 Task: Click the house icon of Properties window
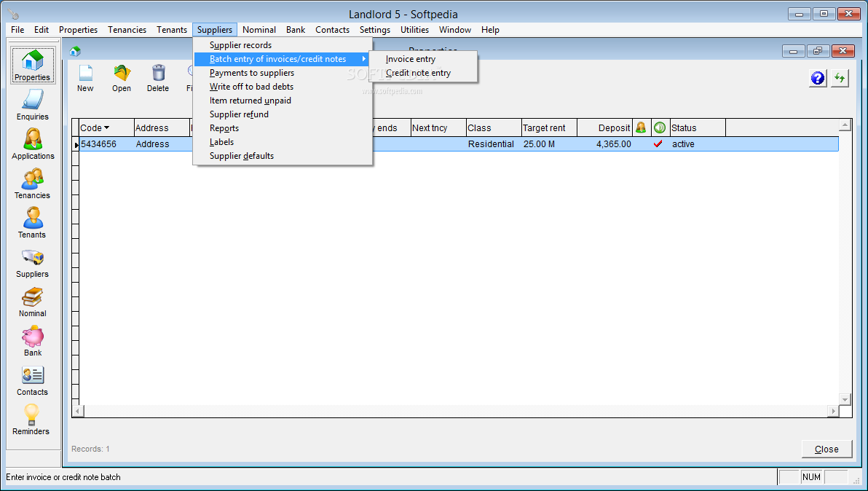click(x=75, y=52)
